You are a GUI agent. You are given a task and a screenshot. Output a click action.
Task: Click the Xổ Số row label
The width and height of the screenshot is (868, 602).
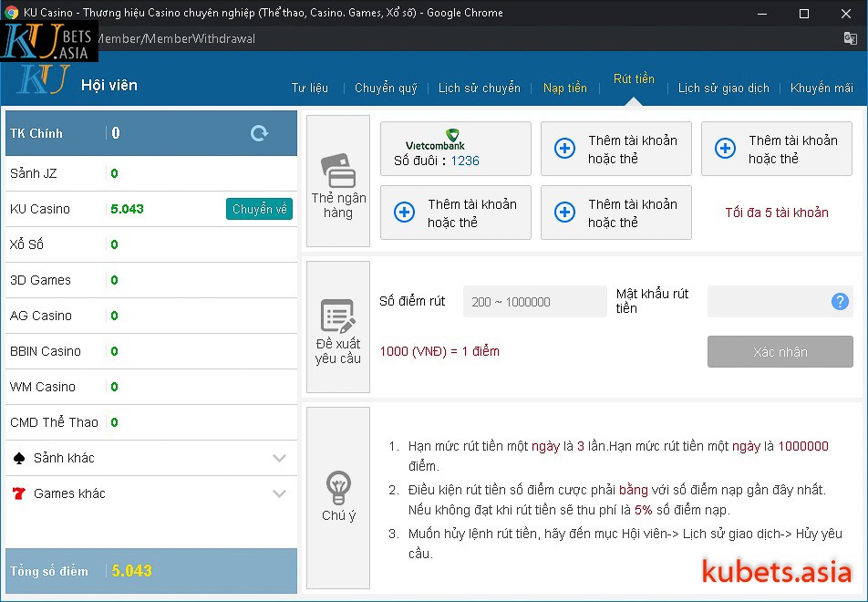pos(26,244)
